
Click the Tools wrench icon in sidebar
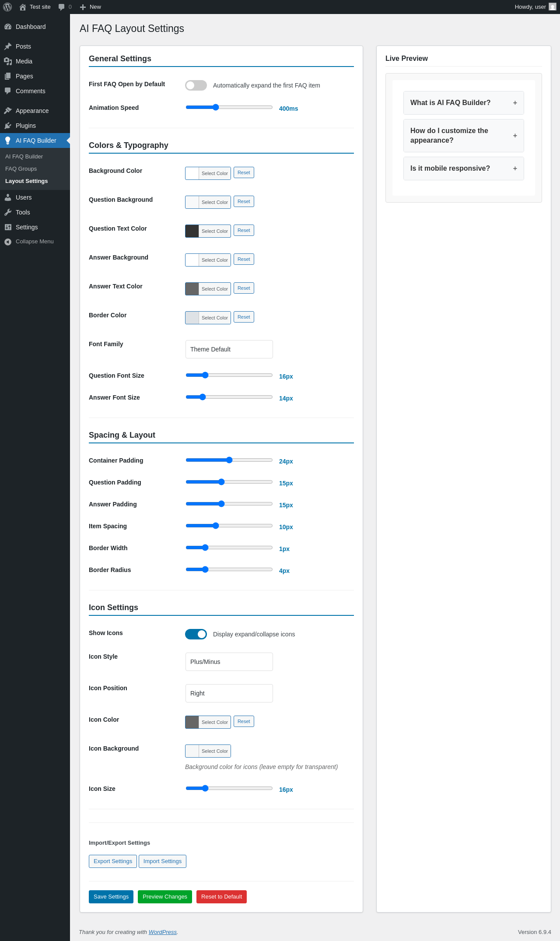click(8, 212)
